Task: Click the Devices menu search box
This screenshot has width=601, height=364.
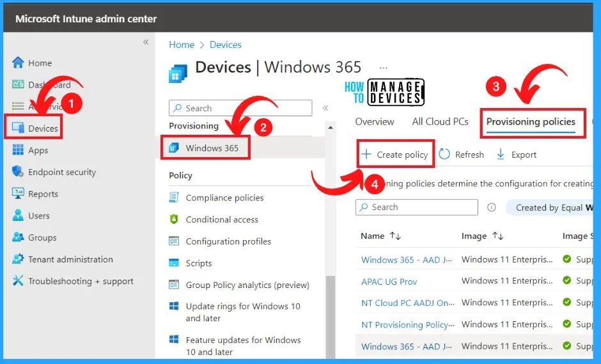Action: [240, 108]
